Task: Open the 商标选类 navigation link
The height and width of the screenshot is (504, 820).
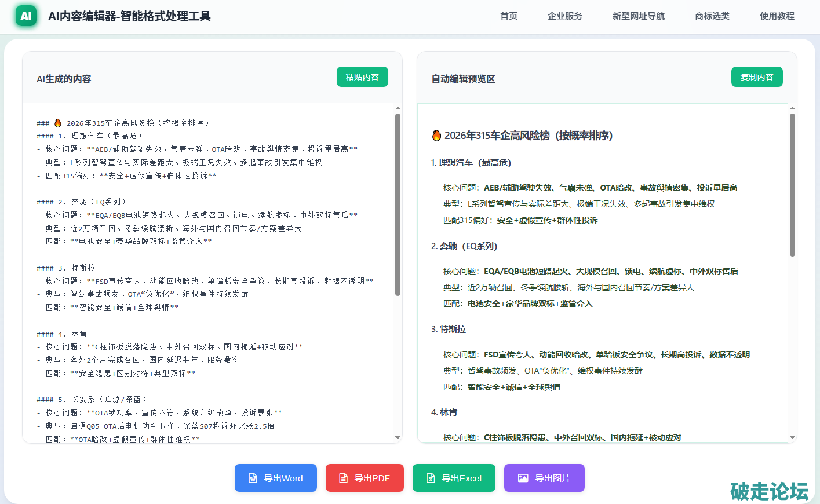Action: pyautogui.click(x=712, y=16)
